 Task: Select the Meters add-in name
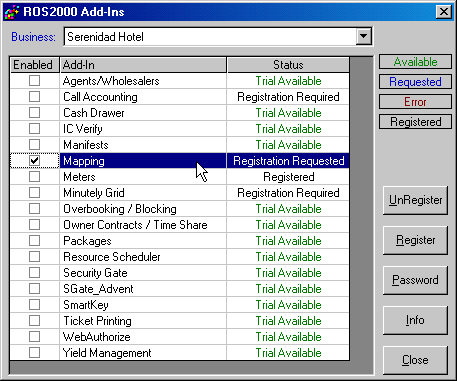(79, 177)
